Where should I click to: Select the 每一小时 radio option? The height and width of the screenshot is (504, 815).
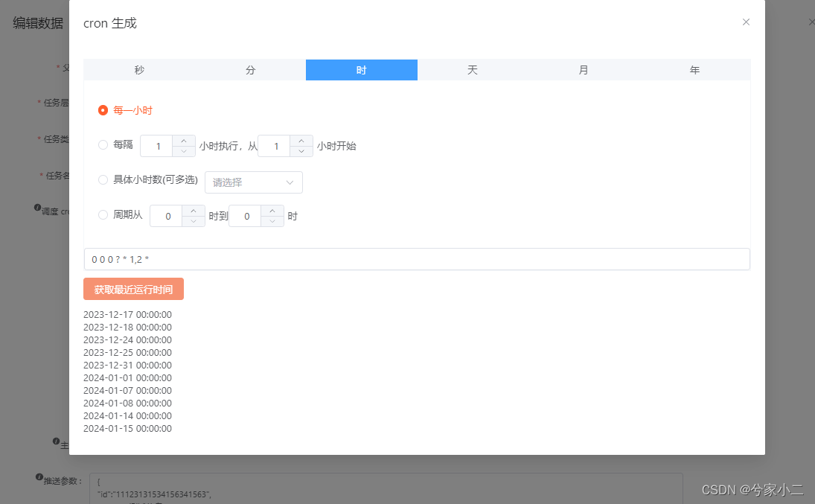pos(103,110)
